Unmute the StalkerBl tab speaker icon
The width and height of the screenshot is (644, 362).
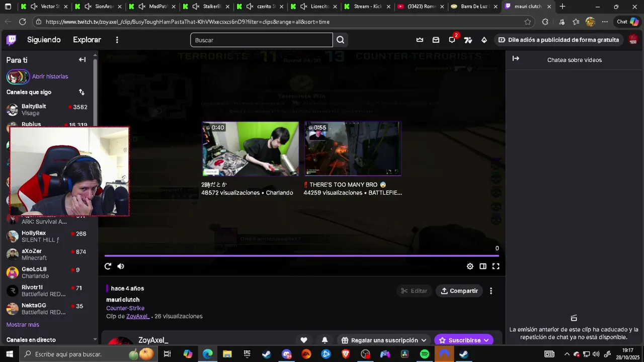pyautogui.click(x=196, y=7)
